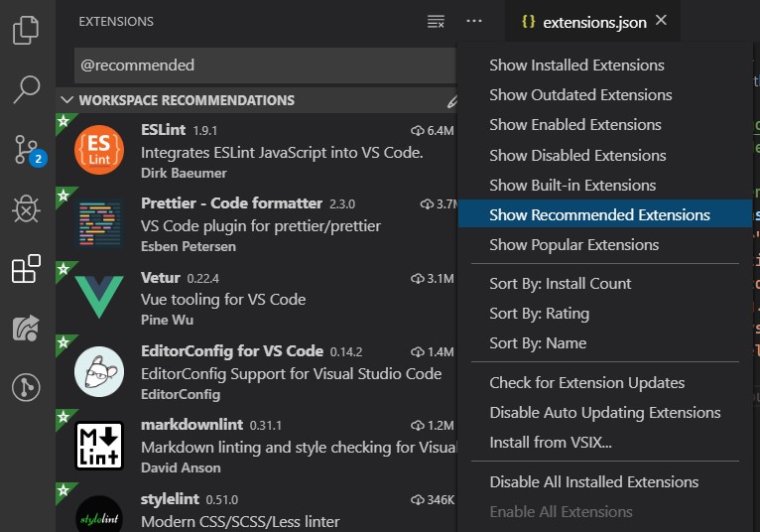Open the Search view in activity bar
The width and height of the screenshot is (760, 532).
[26, 89]
